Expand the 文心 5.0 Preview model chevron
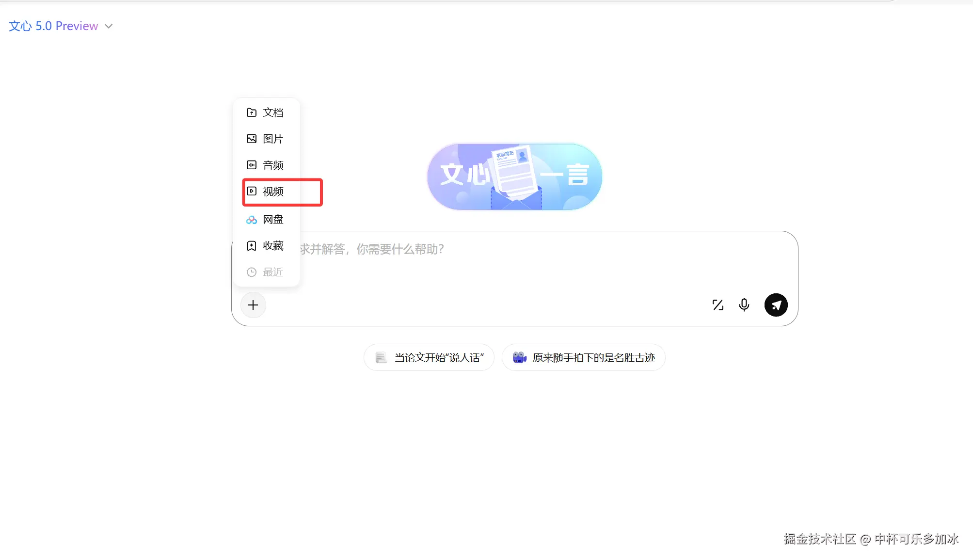The image size is (973, 560). point(109,26)
